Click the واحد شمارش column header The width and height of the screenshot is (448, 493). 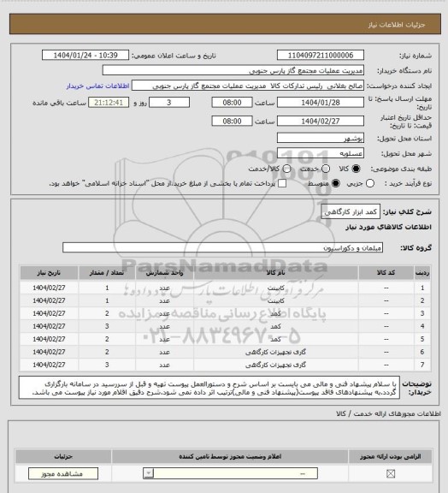(x=164, y=272)
